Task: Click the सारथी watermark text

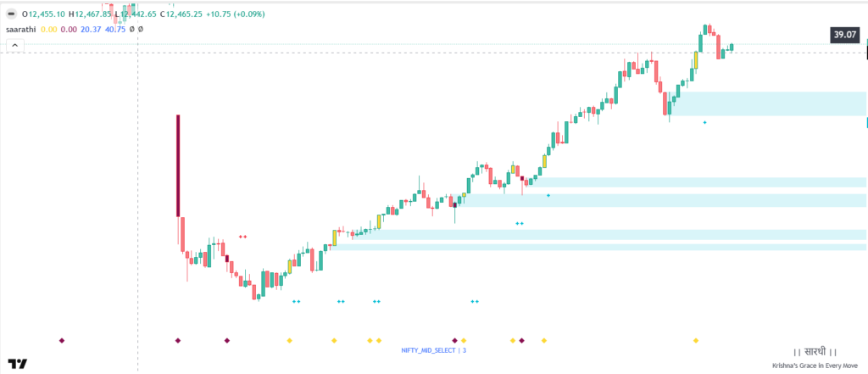Action: (815, 352)
